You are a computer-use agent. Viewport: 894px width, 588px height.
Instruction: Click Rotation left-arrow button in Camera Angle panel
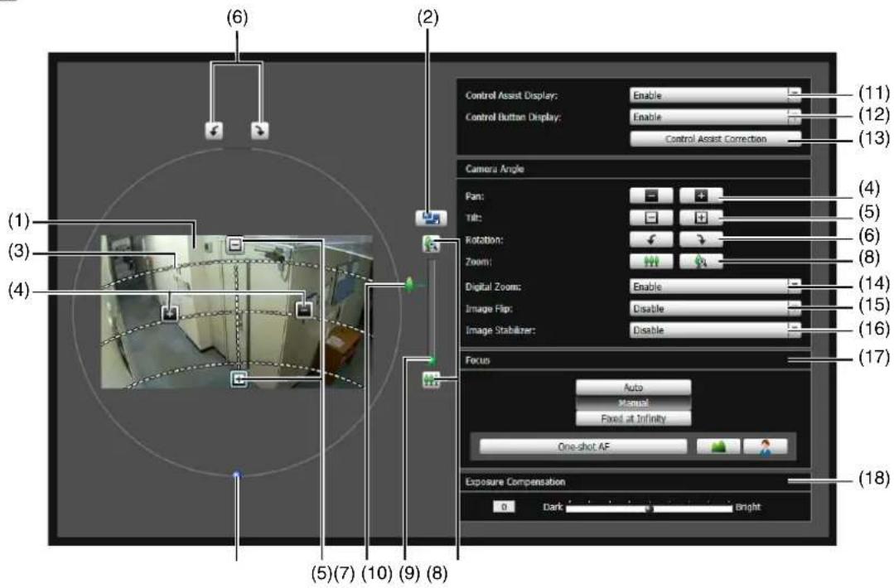pos(651,239)
